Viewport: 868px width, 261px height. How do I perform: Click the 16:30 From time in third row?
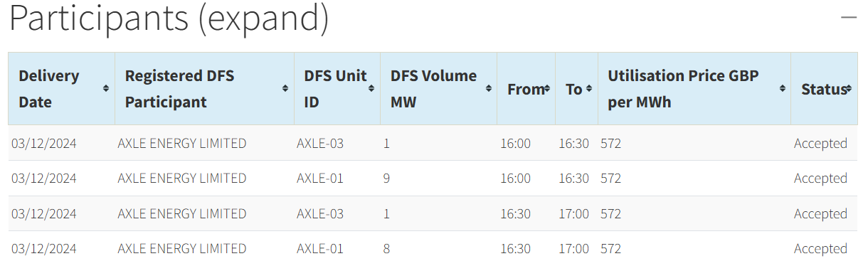tap(515, 213)
